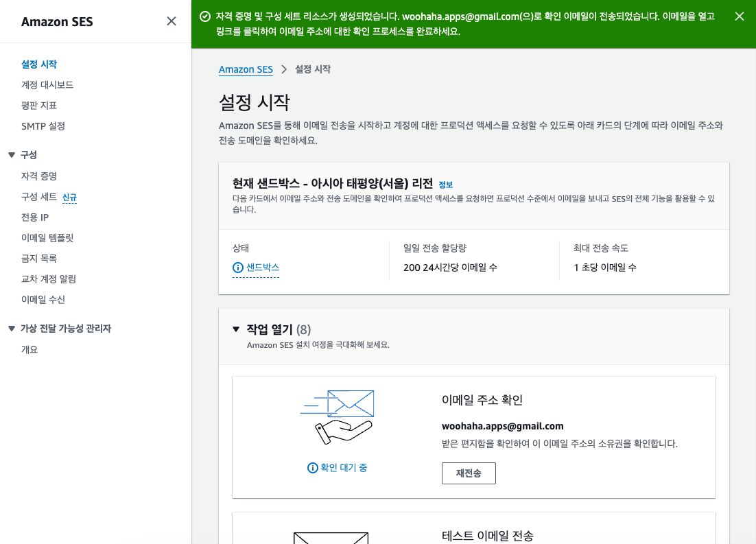Click the 1 초당 이메일 수 value
Image resolution: width=756 pixels, height=544 pixels.
click(x=605, y=267)
